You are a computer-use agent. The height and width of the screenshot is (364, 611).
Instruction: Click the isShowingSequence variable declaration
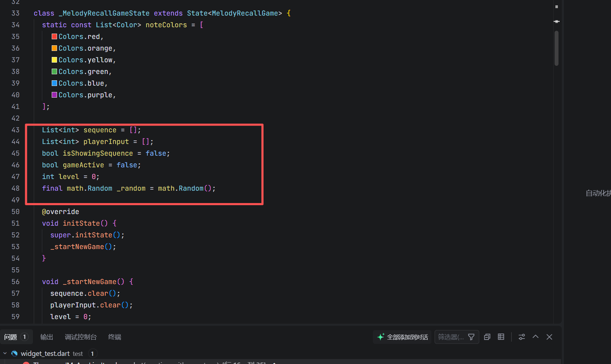pyautogui.click(x=98, y=153)
